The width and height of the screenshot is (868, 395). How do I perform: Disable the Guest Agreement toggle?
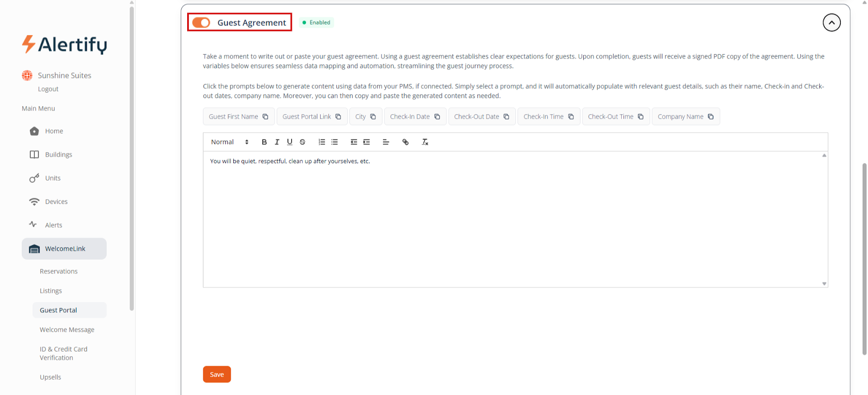(x=201, y=22)
